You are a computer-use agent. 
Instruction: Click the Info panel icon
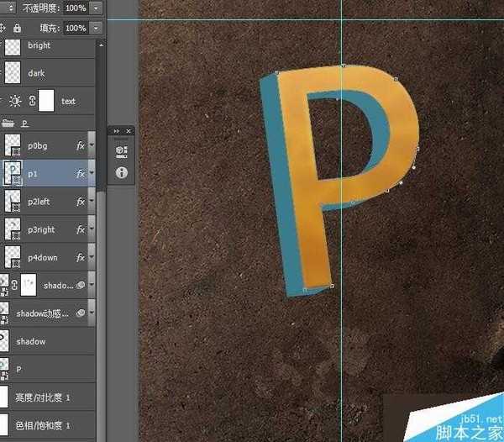(x=121, y=172)
